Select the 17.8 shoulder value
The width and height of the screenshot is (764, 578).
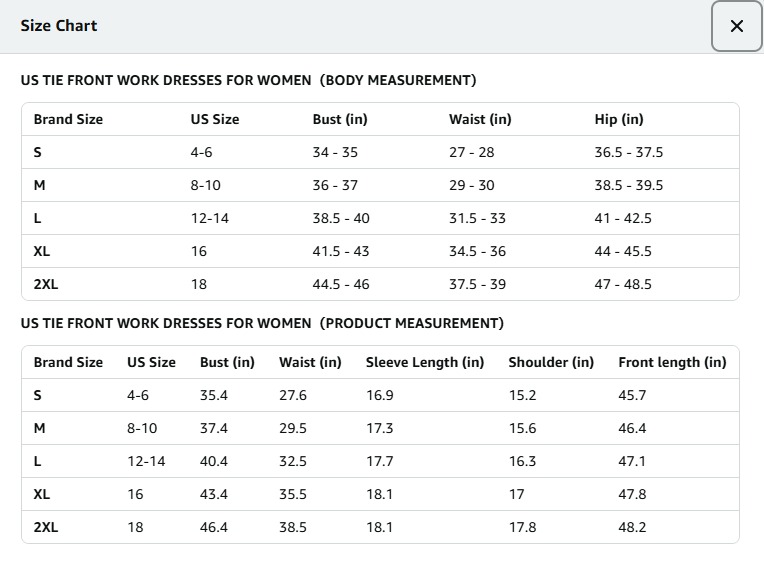tap(522, 527)
